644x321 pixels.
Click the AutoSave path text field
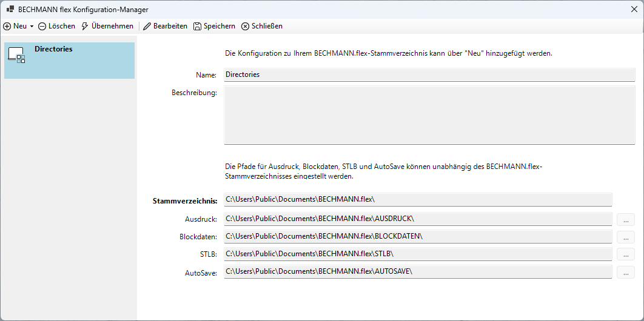tap(417, 272)
